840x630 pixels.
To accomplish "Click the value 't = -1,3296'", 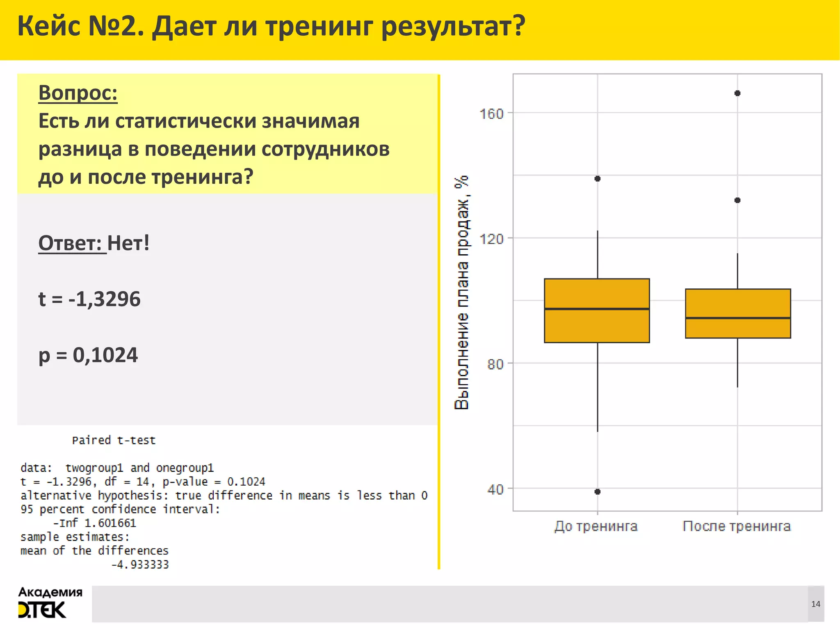I will (x=89, y=299).
